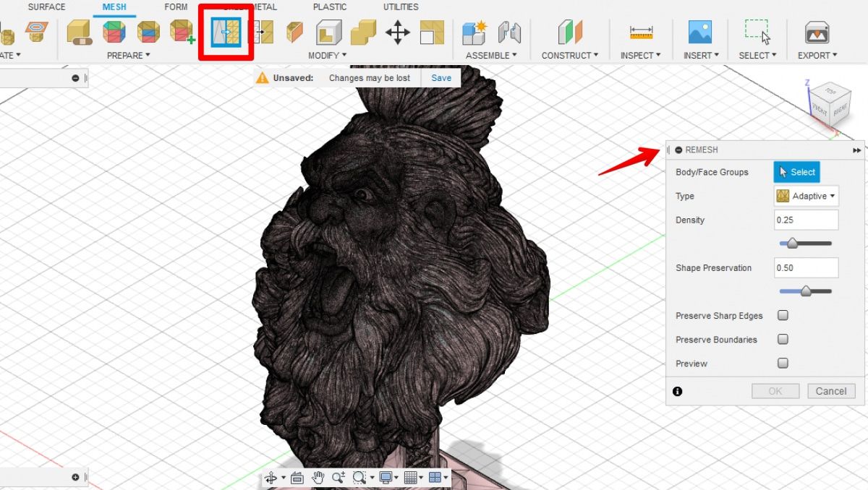Open the Grid settings dropdown at the bottom
This screenshot has width=868, height=490.
tap(412, 477)
